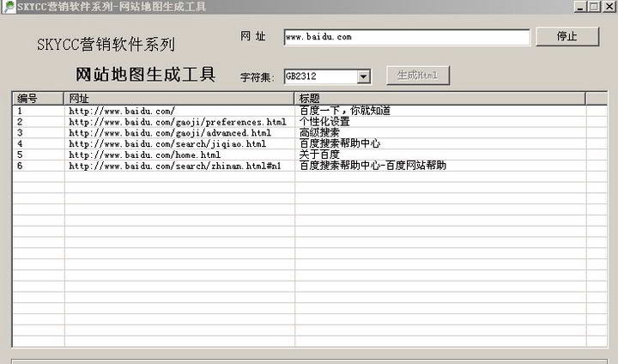Click the app icon in title bar
618x364 pixels.
pyautogui.click(x=9, y=6)
